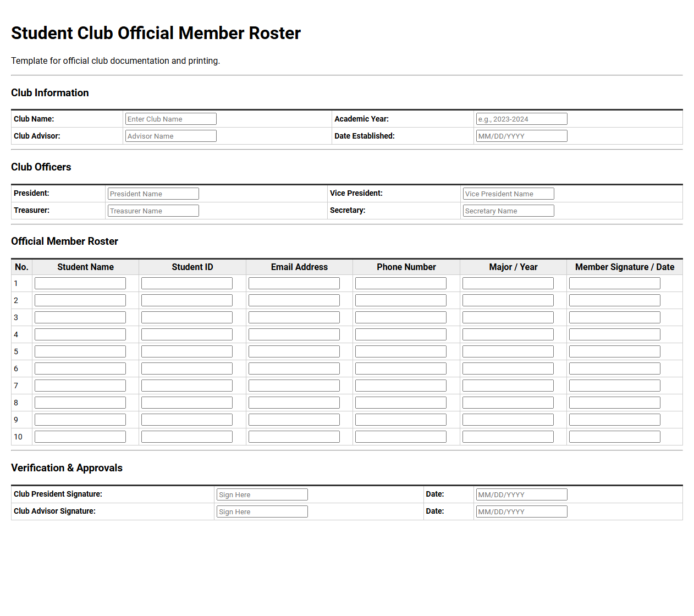Screen dimensions: 694x616
Task: Click the Date Established input
Action: [521, 136]
